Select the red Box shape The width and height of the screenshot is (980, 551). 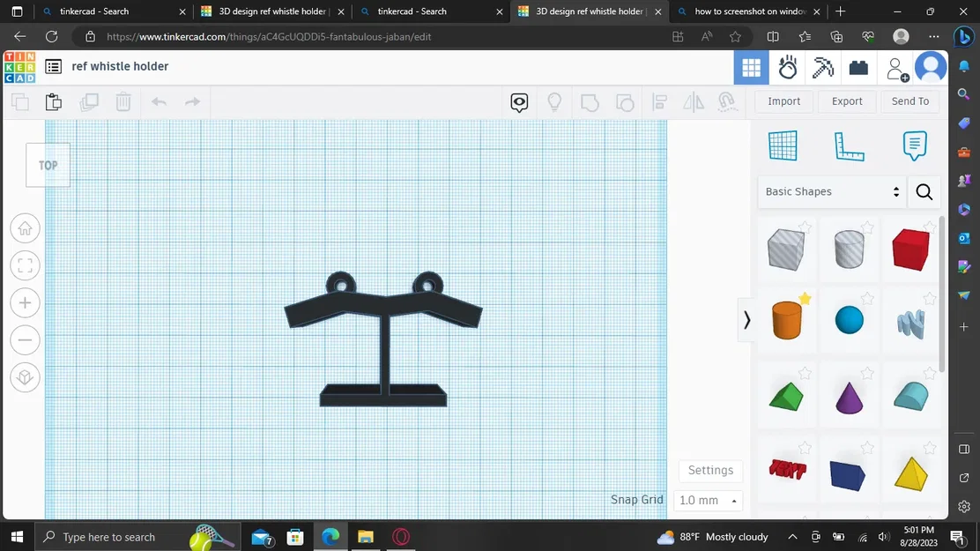coord(910,249)
